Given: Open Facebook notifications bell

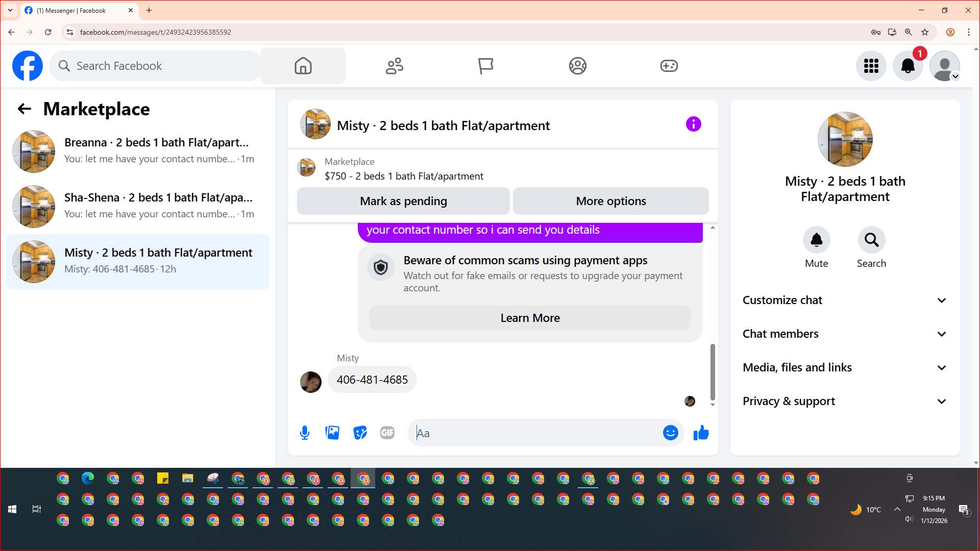Looking at the screenshot, I should click(908, 66).
